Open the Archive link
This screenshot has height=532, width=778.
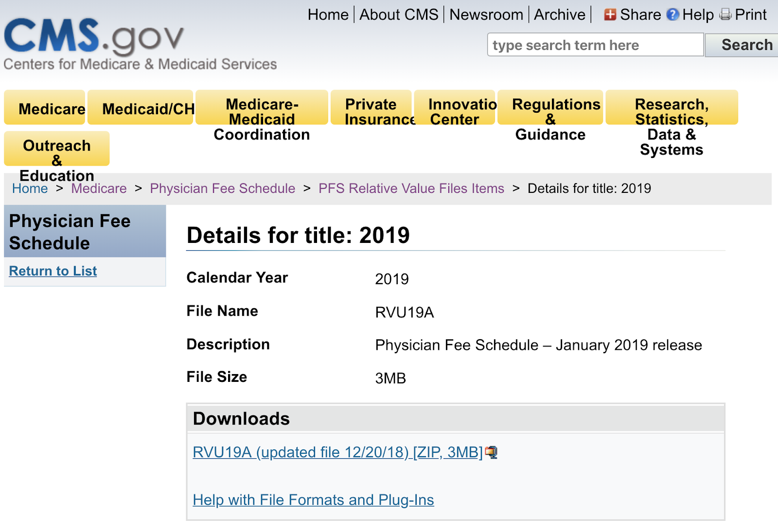pos(560,15)
